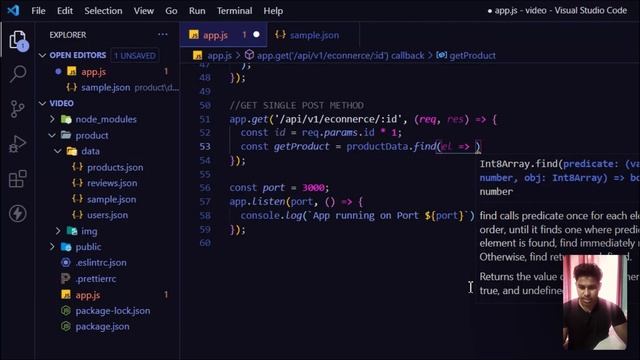Click the Int8Array.find signature tooltip
The image size is (640, 360).
[559, 178]
